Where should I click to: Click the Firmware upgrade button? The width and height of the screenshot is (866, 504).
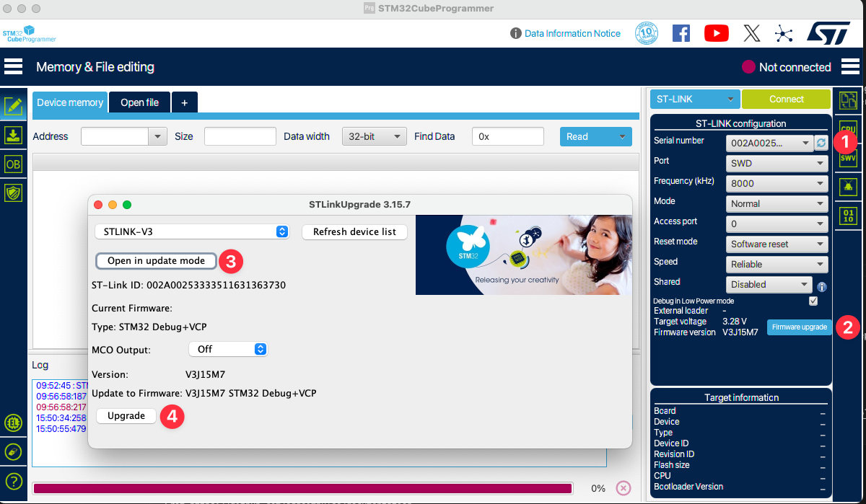(x=799, y=327)
